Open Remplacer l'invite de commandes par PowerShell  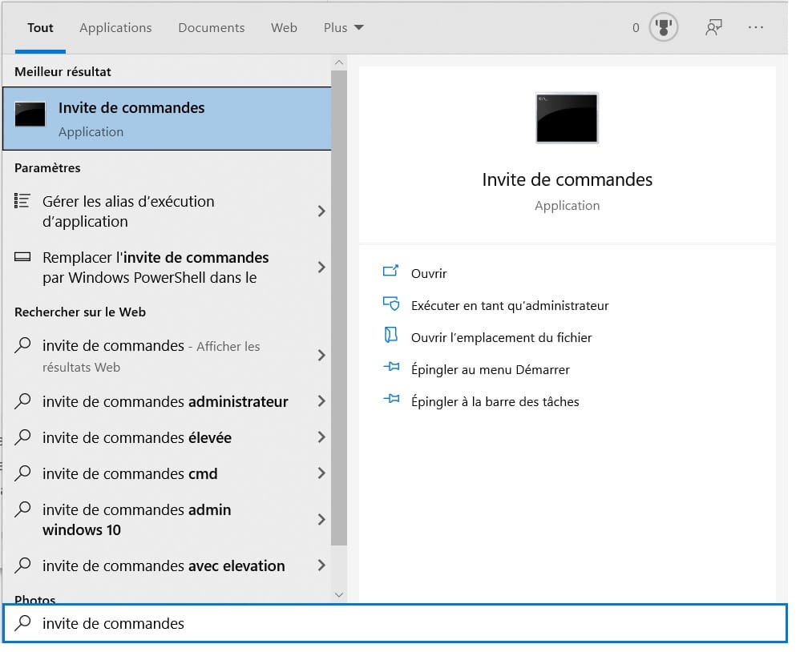pyautogui.click(x=167, y=268)
